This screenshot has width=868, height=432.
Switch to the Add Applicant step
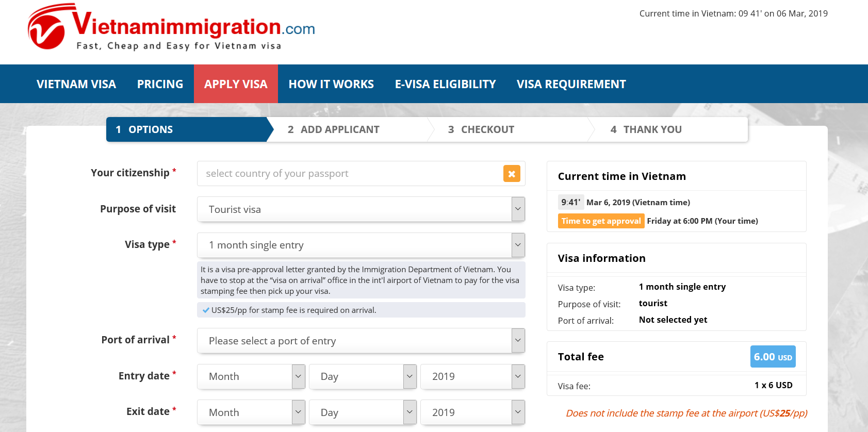[x=340, y=129]
